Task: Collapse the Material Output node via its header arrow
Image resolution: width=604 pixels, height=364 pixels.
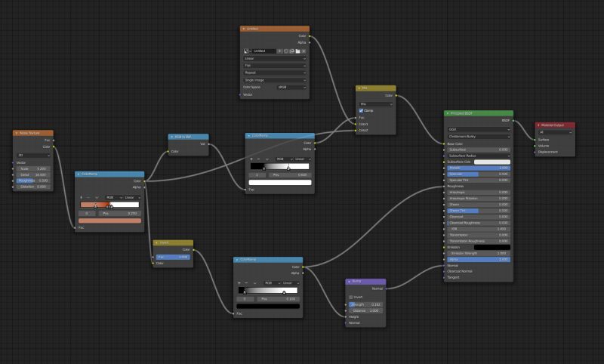Action: point(538,125)
